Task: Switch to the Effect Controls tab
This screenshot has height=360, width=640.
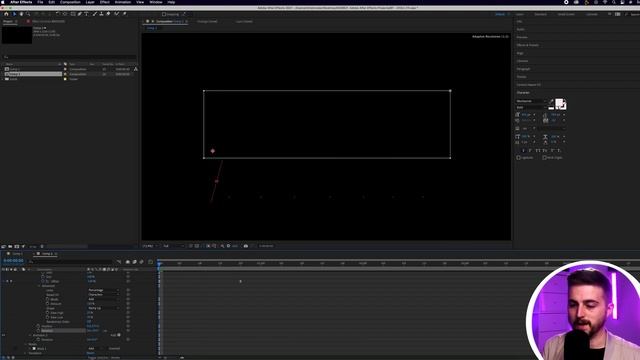Action: (x=48, y=21)
